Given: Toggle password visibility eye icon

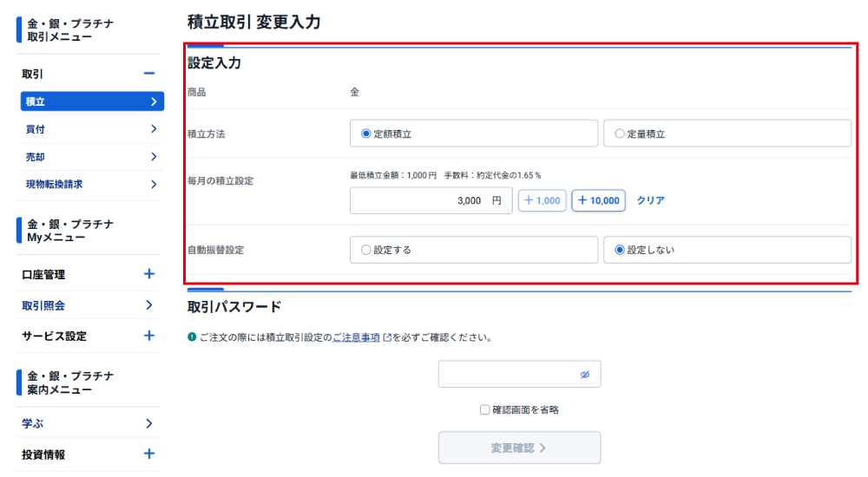Looking at the screenshot, I should tap(585, 375).
